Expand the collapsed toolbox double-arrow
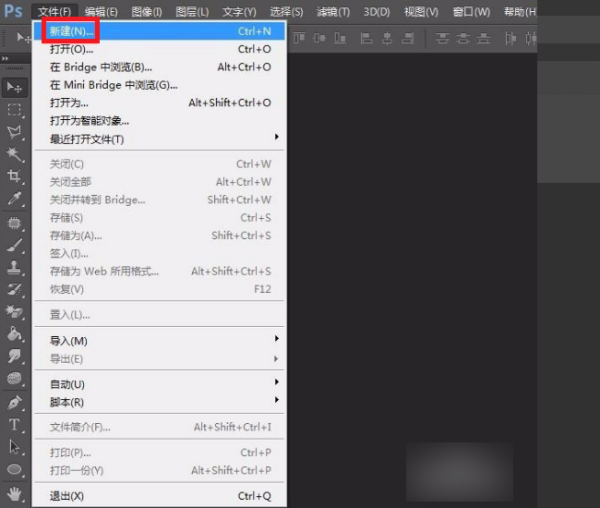Viewport: 600px width, 508px height. coord(5,59)
